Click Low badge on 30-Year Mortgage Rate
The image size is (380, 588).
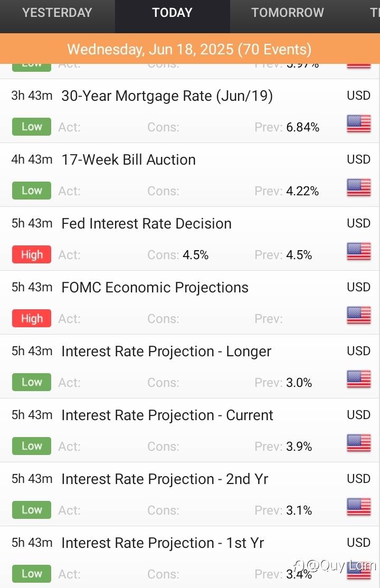point(32,127)
